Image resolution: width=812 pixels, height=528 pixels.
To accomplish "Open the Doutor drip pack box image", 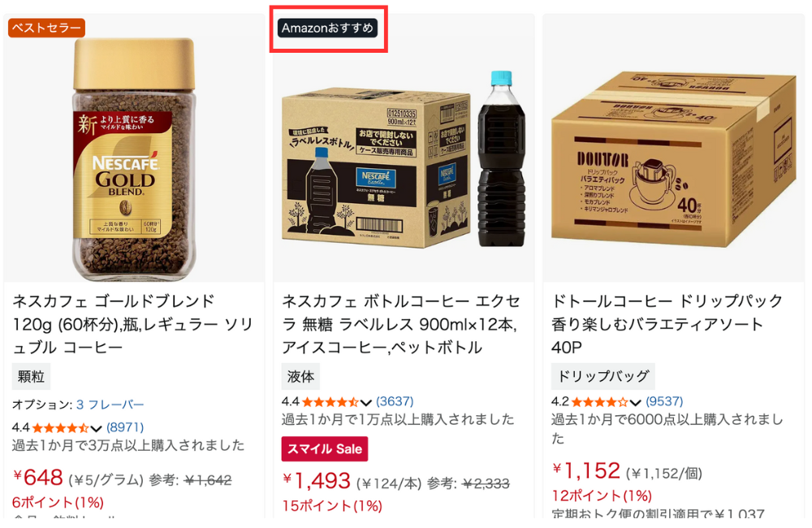I will (x=673, y=158).
